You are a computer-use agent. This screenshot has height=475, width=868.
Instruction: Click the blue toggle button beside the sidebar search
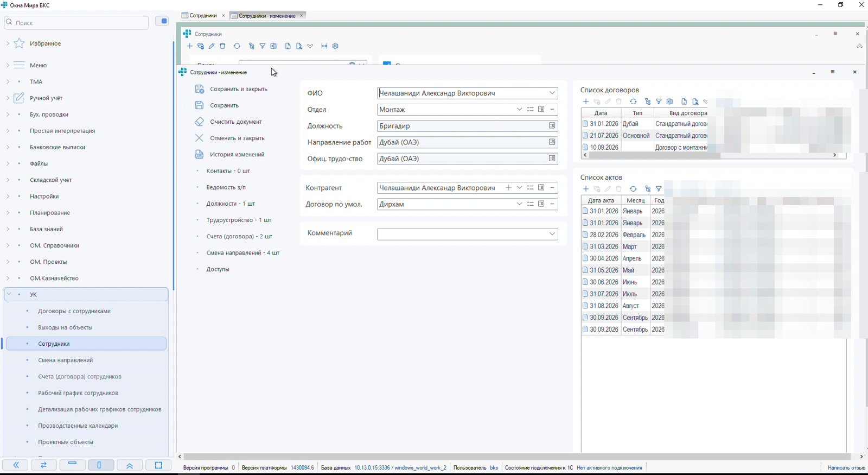point(162,21)
